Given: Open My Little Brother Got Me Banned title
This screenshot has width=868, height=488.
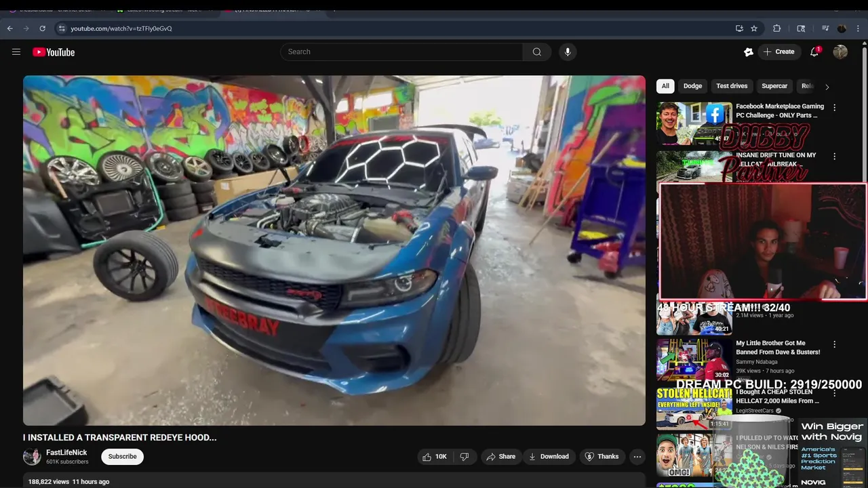Looking at the screenshot, I should [778, 348].
